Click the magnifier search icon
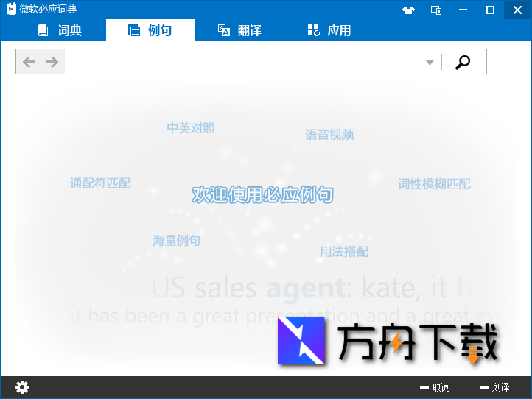532x399 pixels. click(463, 62)
